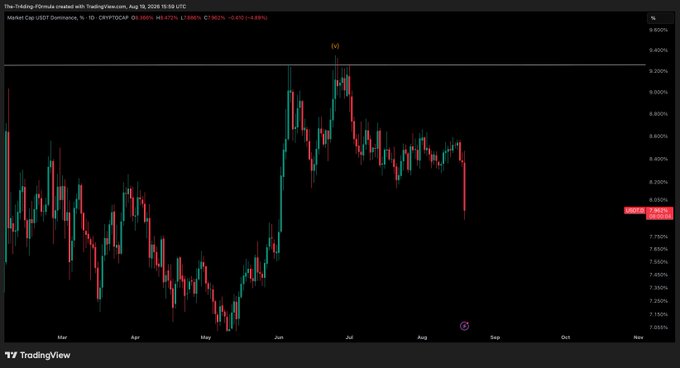
Task: Click the Jul label on time axis
Action: pos(349,337)
